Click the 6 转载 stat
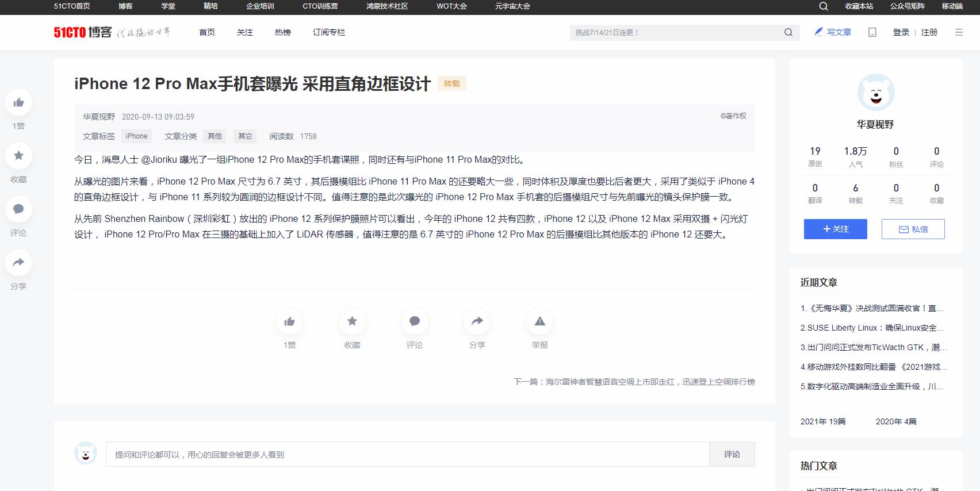The width and height of the screenshot is (980, 491). [855, 193]
